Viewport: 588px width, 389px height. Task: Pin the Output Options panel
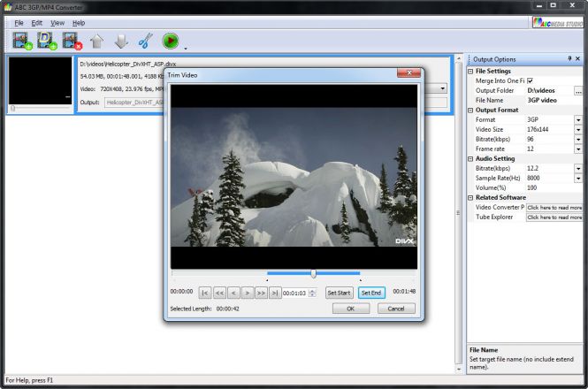click(569, 58)
